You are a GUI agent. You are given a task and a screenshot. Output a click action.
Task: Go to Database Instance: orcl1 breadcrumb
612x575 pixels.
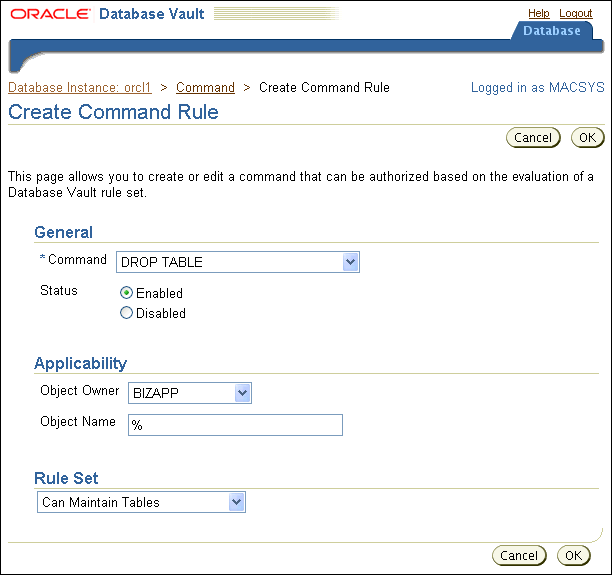[80, 88]
